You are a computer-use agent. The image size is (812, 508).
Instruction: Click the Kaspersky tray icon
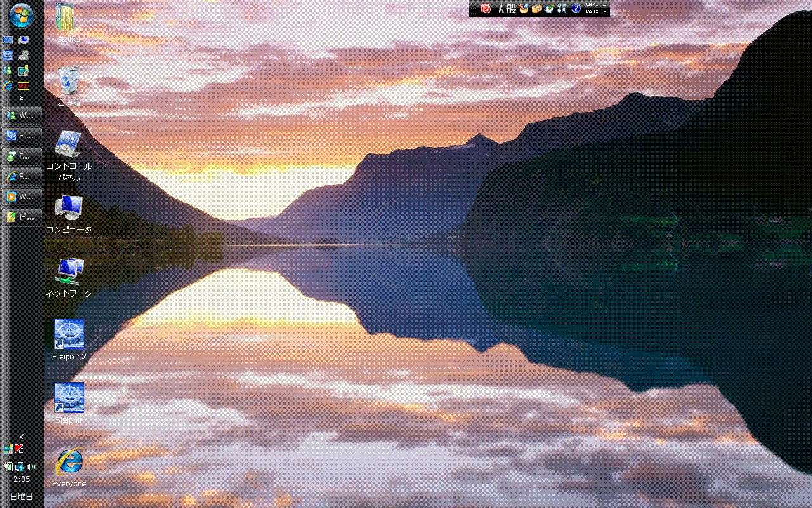pyautogui.click(x=19, y=449)
